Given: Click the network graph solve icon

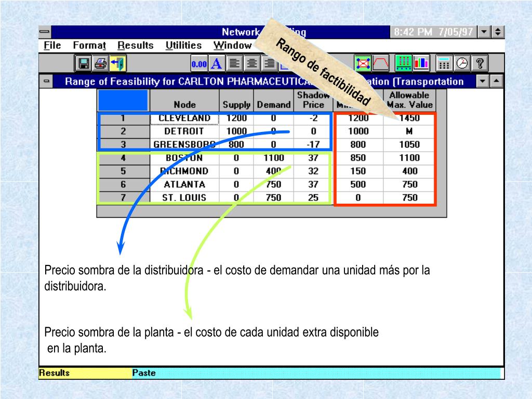Looking at the screenshot, I should coord(363,63).
